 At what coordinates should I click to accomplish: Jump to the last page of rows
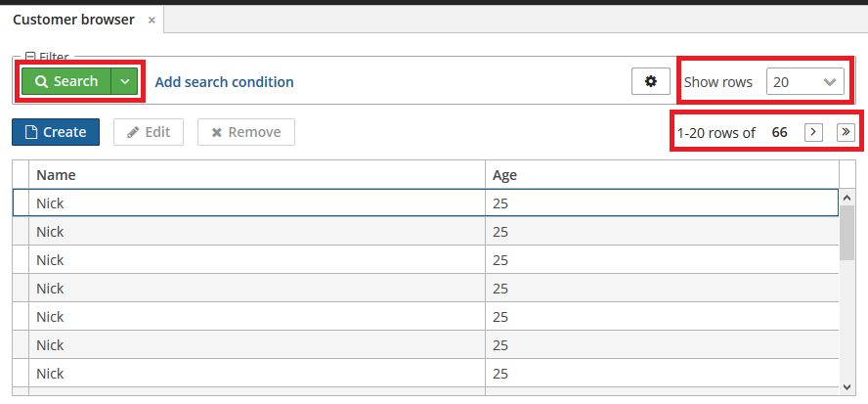click(x=846, y=132)
